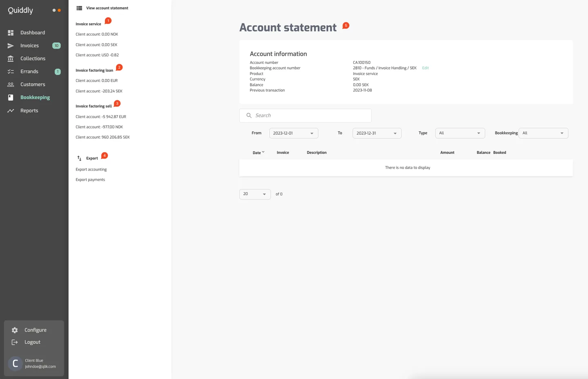Select client account -977.00 NOK

(x=99, y=127)
